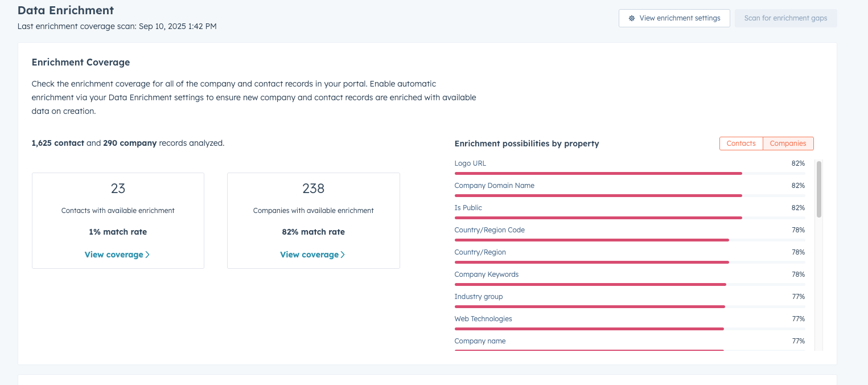868x385 pixels.
Task: Click Scan for enrichment gaps button
Action: [786, 18]
